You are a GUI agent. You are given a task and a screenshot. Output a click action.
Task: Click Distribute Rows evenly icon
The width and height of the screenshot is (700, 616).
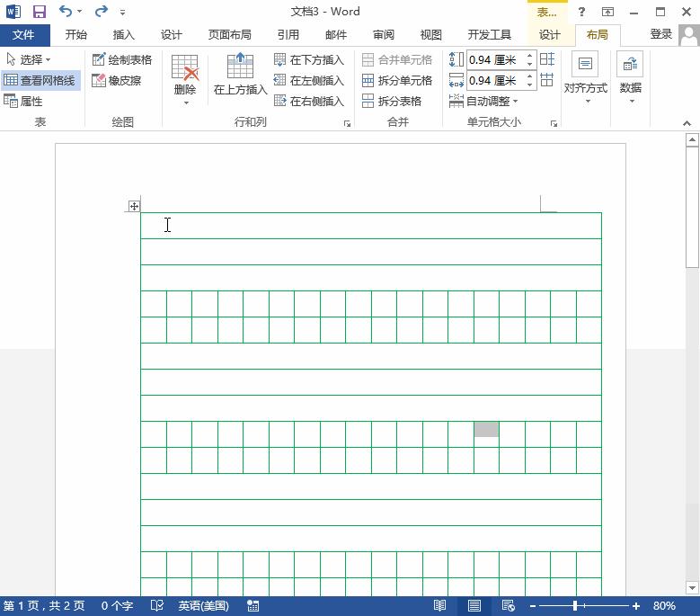click(547, 59)
